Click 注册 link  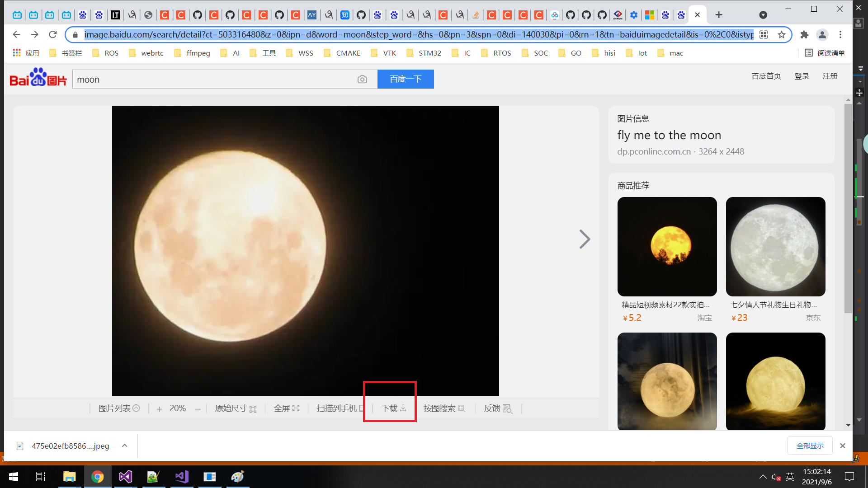(830, 76)
